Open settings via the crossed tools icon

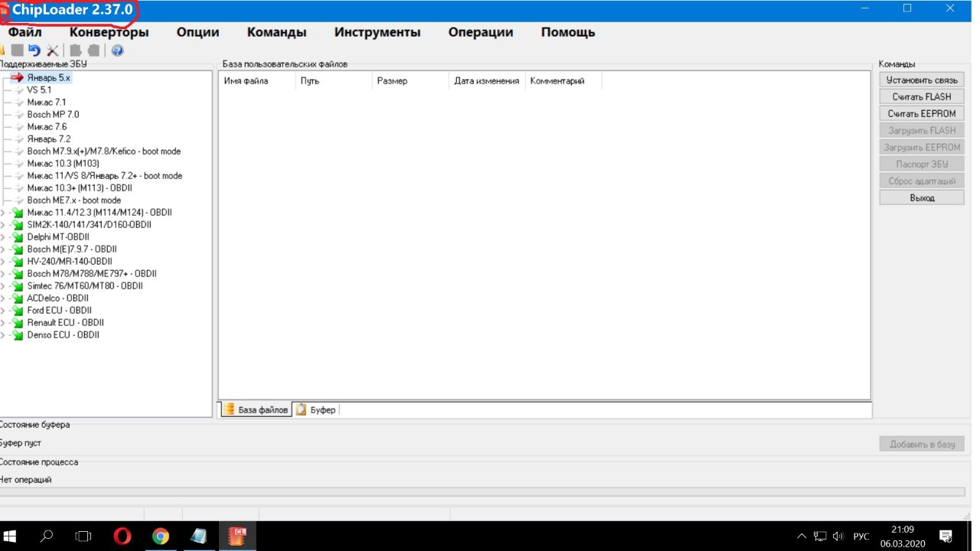52,51
